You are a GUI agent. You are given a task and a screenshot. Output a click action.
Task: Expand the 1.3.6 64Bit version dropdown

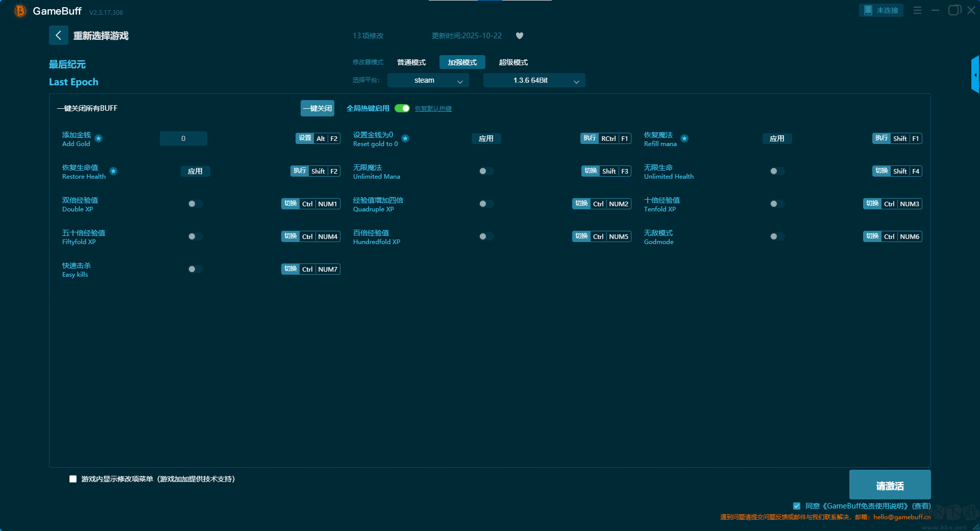(534, 80)
